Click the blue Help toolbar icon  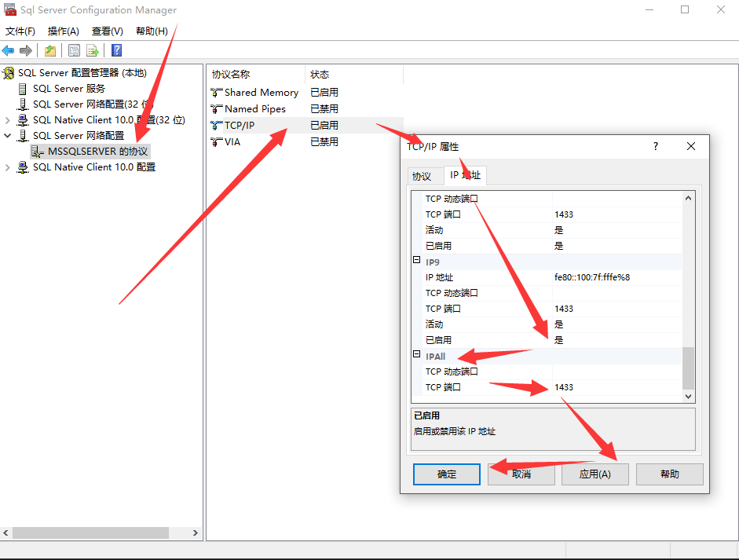116,50
